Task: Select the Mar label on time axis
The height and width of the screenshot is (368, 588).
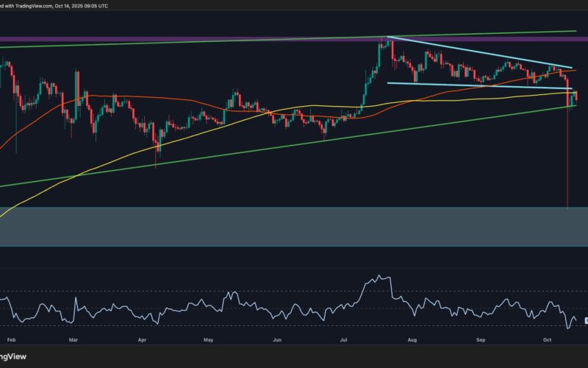Action: click(x=73, y=341)
